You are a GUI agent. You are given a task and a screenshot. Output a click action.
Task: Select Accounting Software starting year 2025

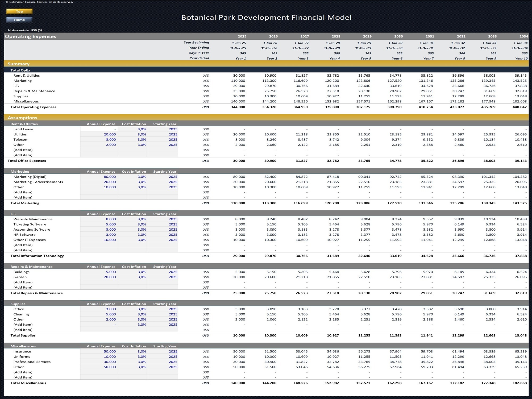click(x=162, y=230)
